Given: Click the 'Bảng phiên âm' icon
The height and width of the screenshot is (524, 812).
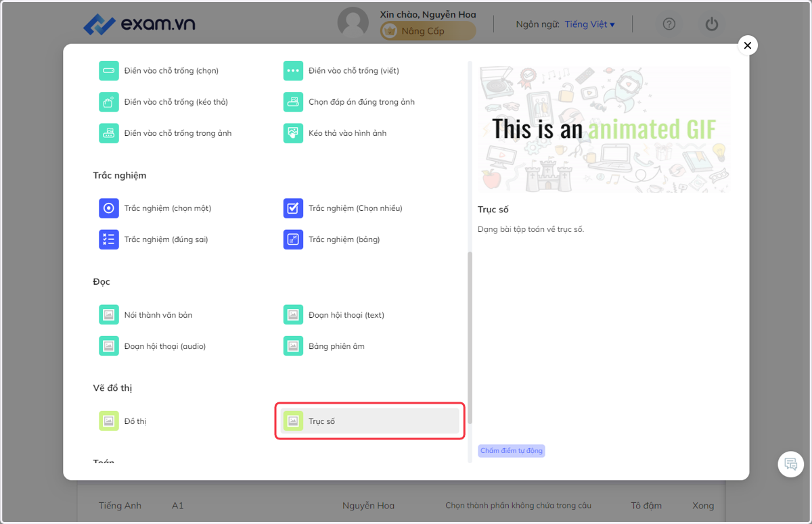Looking at the screenshot, I should (x=293, y=346).
